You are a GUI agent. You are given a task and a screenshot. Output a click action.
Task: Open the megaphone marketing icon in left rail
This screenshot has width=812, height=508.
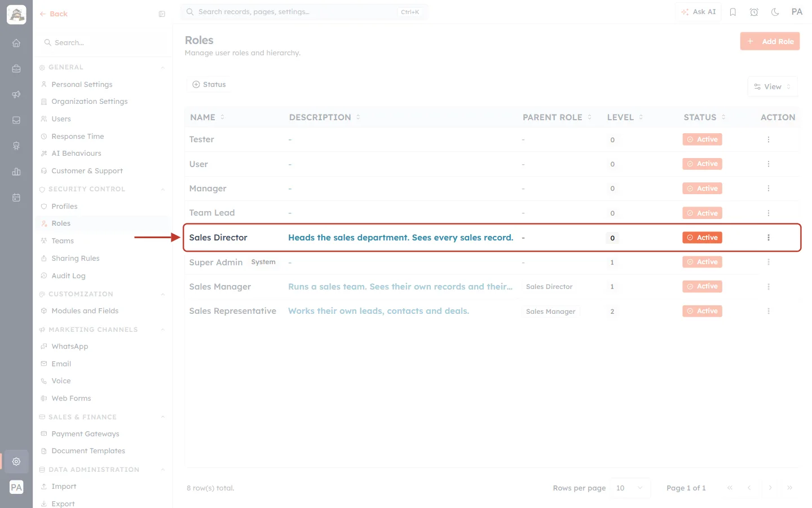pyautogui.click(x=16, y=94)
